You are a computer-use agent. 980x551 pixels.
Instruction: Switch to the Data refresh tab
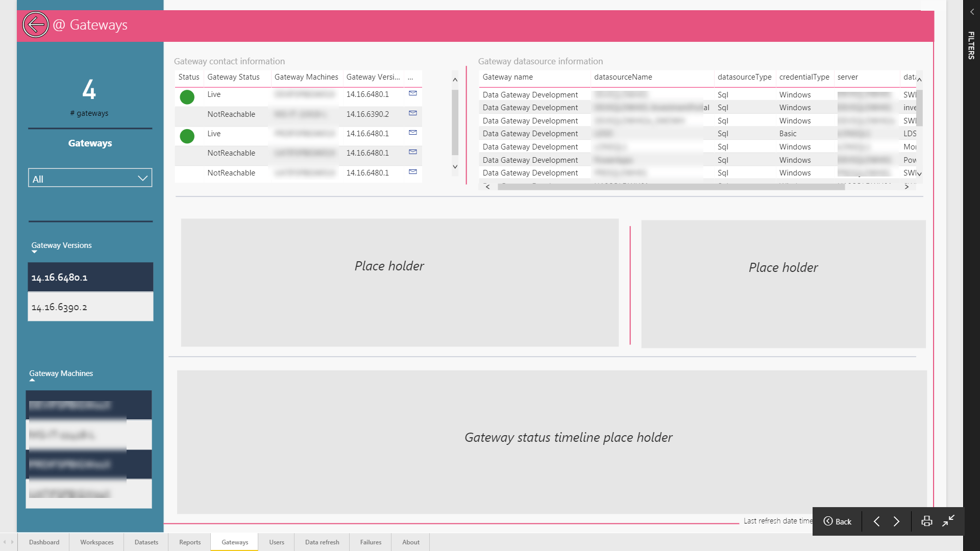click(322, 542)
